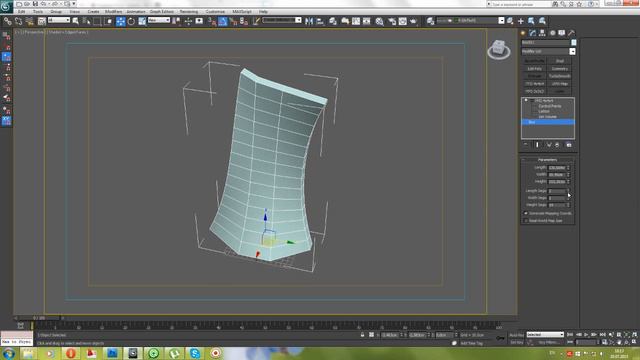The image size is (640, 360).
Task: Go to the start frame
Action: click(x=570, y=335)
